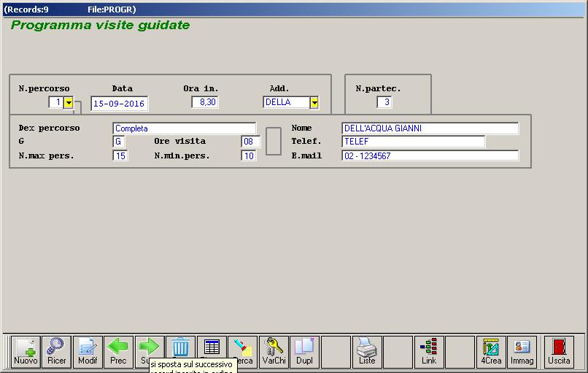
Task: Click the Ore visita field 08
Action: (250, 142)
